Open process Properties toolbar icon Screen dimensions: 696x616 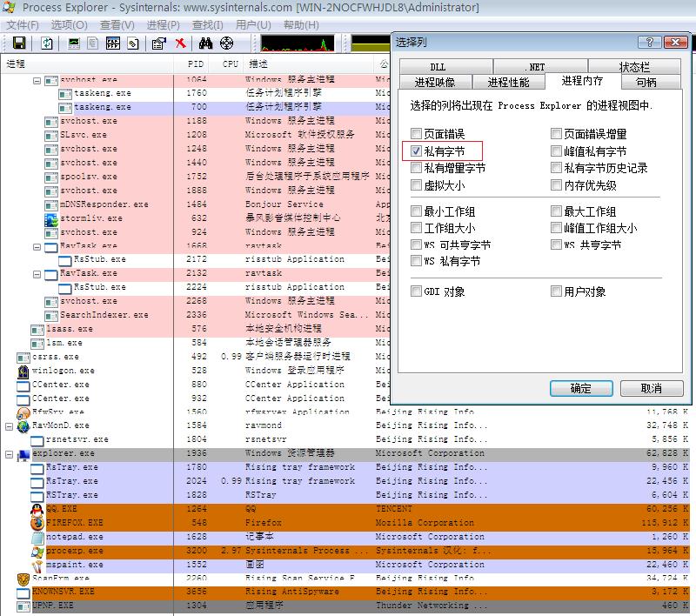158,43
